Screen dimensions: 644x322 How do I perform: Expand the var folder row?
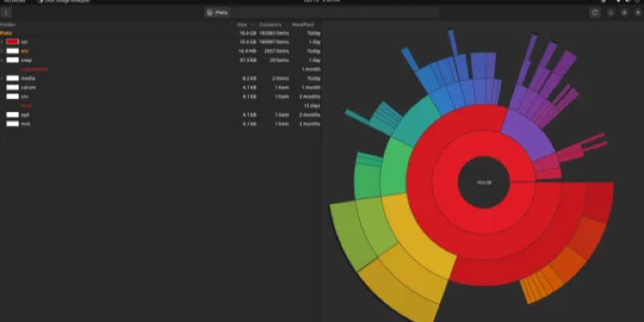pos(2,41)
